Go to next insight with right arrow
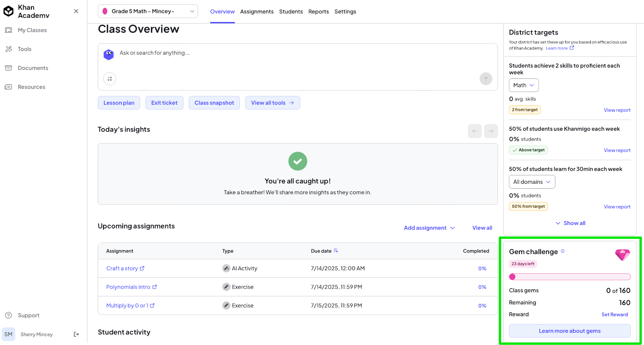 pos(491,131)
